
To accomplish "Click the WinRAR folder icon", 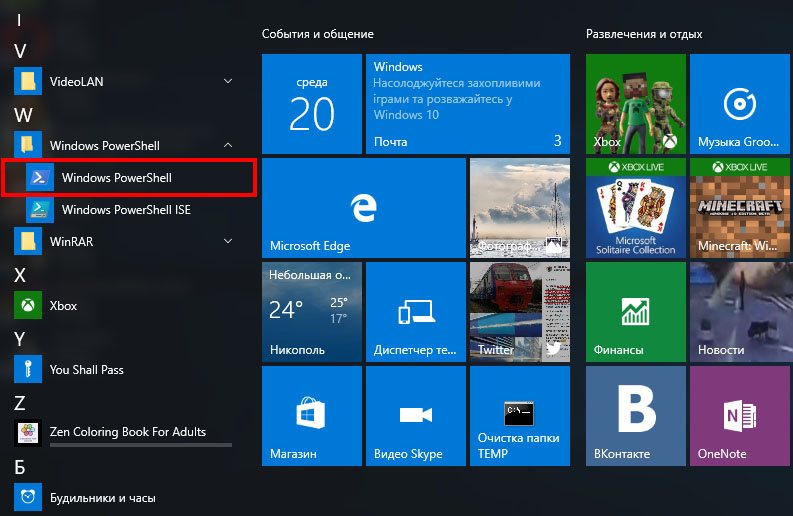I will [x=28, y=241].
